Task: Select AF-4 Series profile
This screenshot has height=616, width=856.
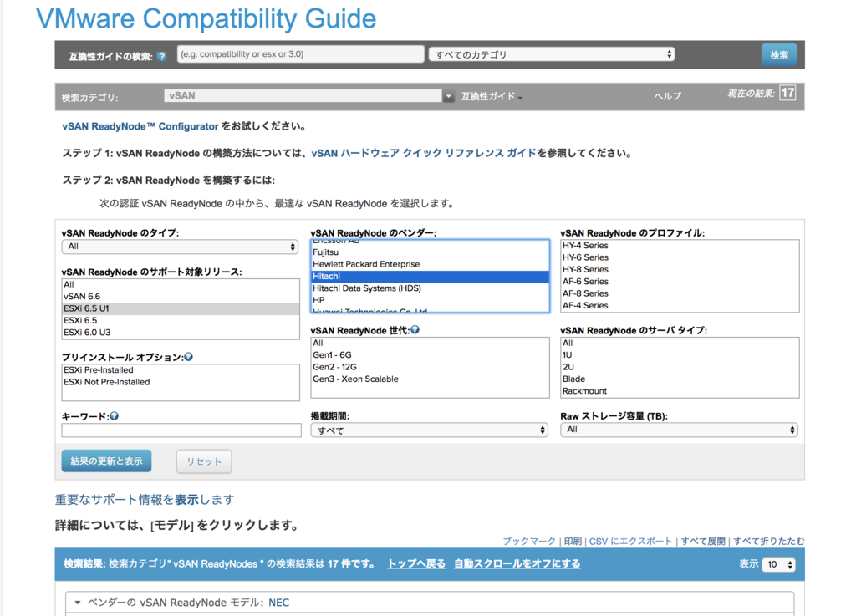Action: click(x=680, y=306)
